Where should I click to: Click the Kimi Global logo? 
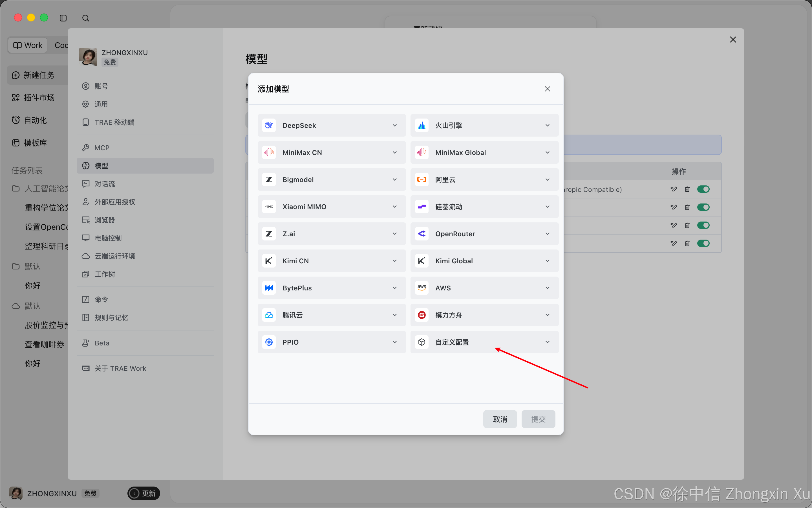point(422,261)
